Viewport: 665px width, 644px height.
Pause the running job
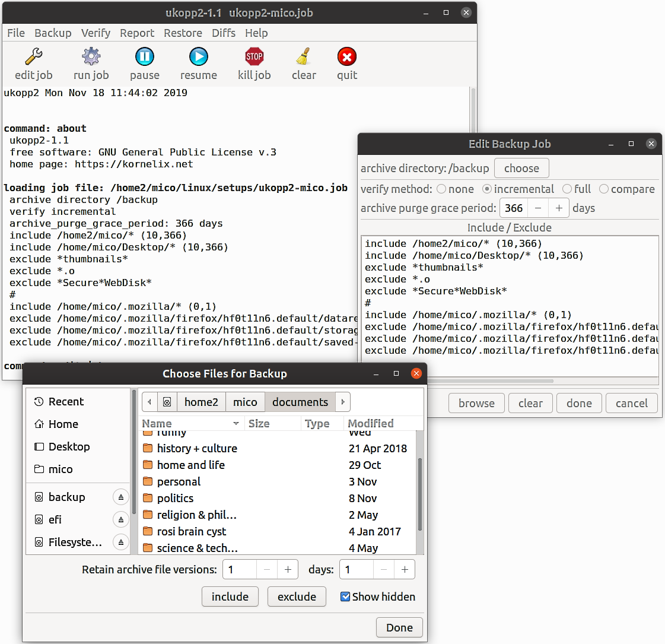[x=144, y=57]
